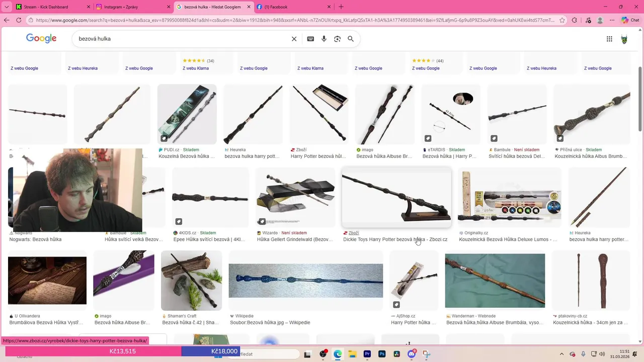Switch to the Stream - Kick Dashboard tab
The image size is (644, 362).
[53, 7]
